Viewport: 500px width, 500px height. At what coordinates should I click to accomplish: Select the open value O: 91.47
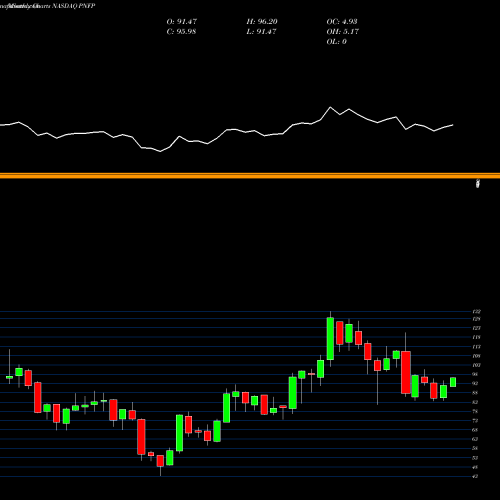pyautogui.click(x=182, y=22)
